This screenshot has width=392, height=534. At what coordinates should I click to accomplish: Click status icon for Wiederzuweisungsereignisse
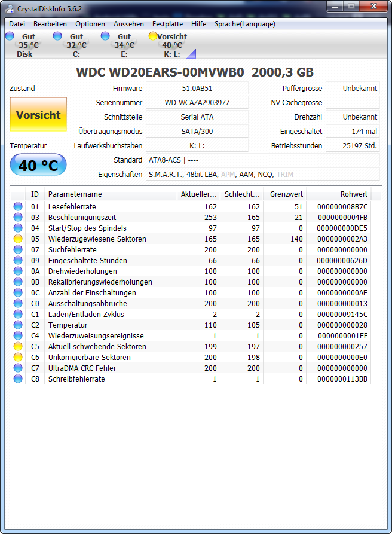click(18, 336)
